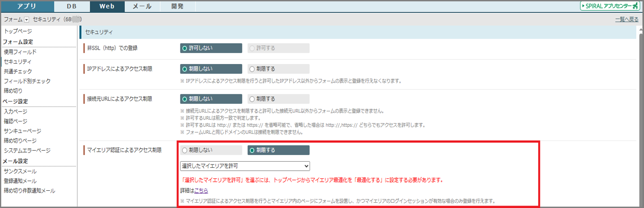The height and width of the screenshot is (208, 644).
Task: Go to トップページ in sidebar
Action: pyautogui.click(x=18, y=31)
